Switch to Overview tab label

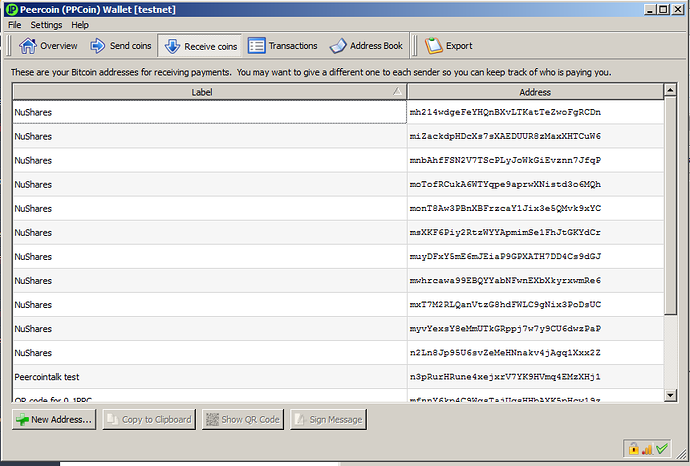pyautogui.click(x=59, y=46)
